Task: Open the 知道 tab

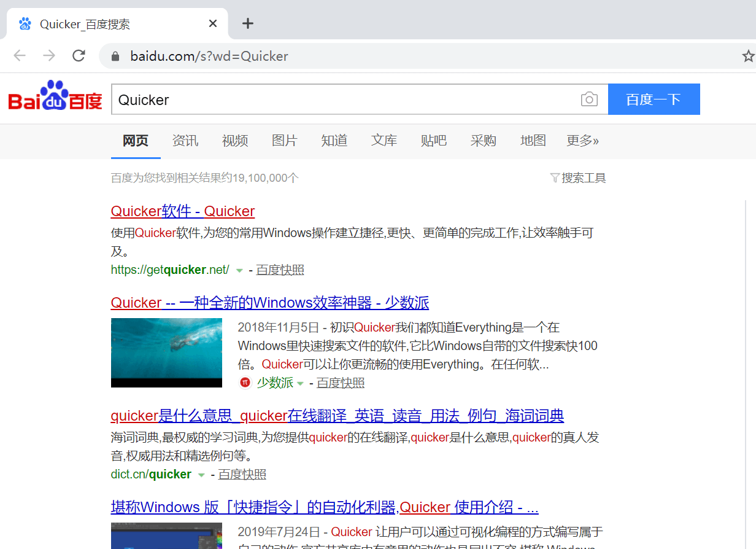Action: [x=334, y=141]
